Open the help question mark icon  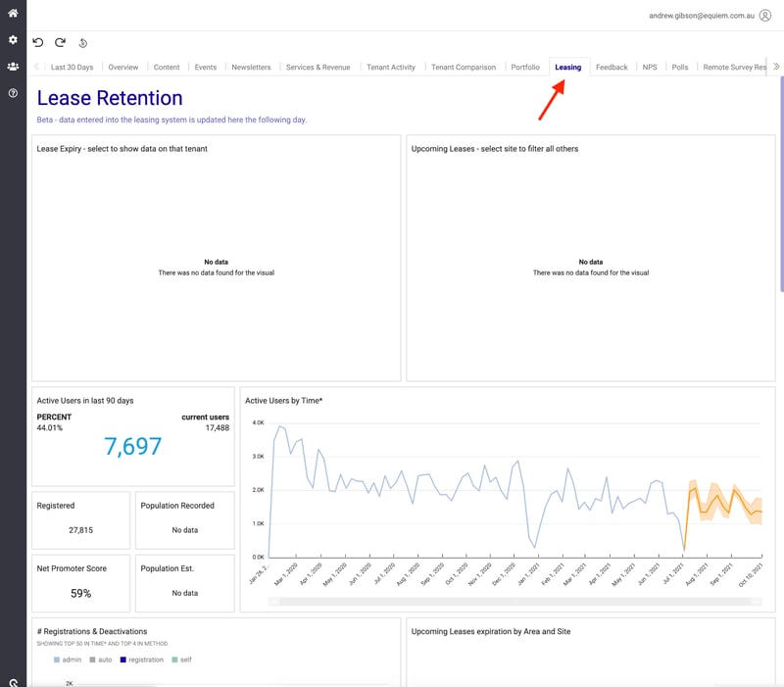13,93
